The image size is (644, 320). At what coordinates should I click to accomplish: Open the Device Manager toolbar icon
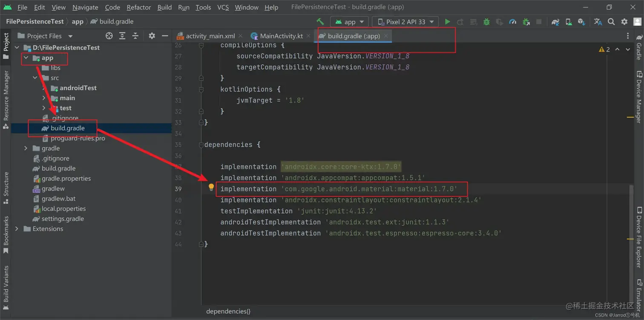[x=569, y=22]
